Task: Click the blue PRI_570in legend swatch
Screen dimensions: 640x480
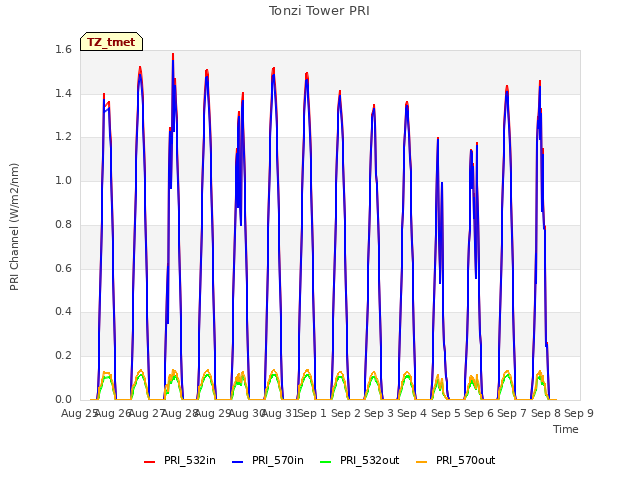Action: 237,462
